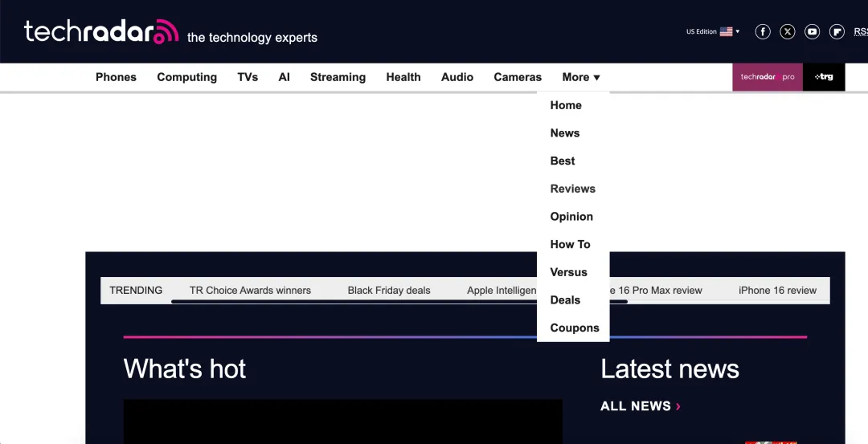Select Coupons from the More menu
Screen dimensions: 868x444
(574, 328)
